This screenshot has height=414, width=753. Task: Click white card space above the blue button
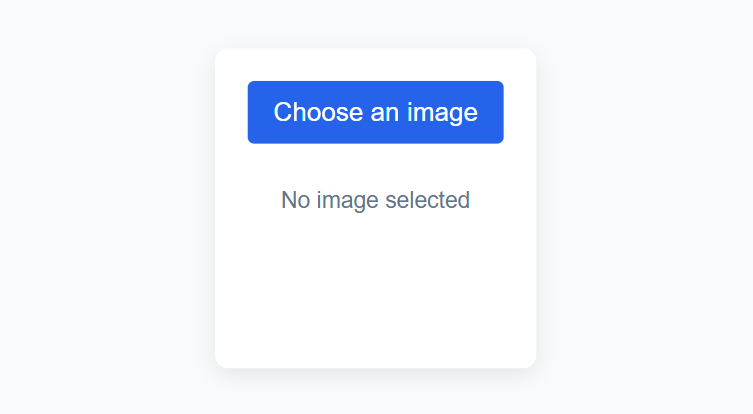click(x=375, y=64)
